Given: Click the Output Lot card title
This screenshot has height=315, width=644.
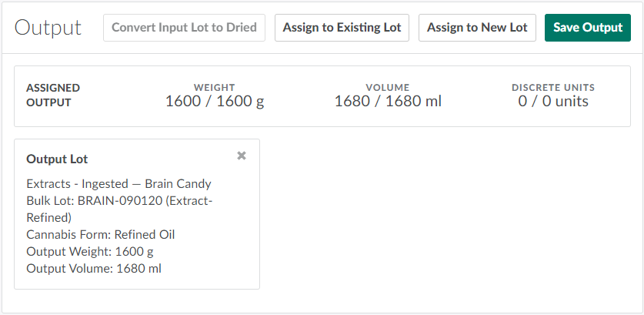Looking at the screenshot, I should click(57, 159).
